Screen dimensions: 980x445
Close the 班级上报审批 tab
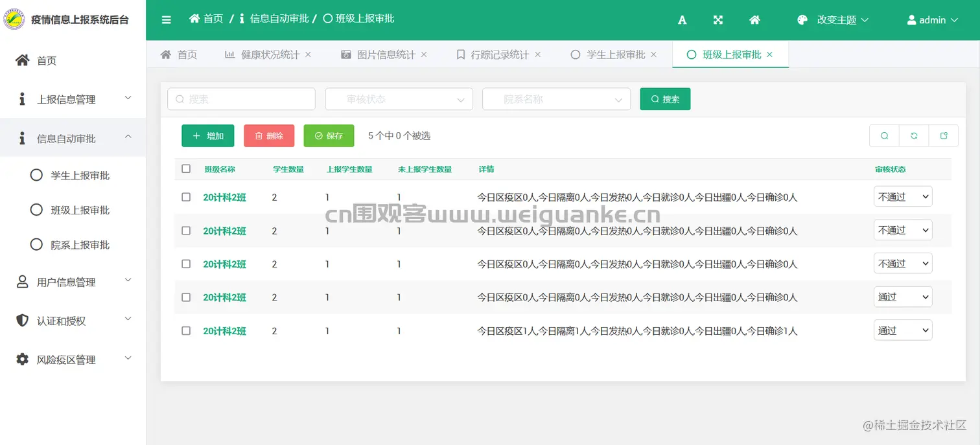point(769,54)
